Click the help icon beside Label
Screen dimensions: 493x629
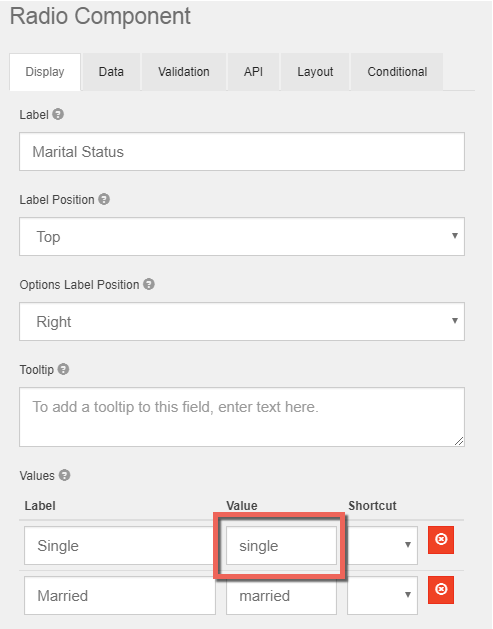[58, 114]
